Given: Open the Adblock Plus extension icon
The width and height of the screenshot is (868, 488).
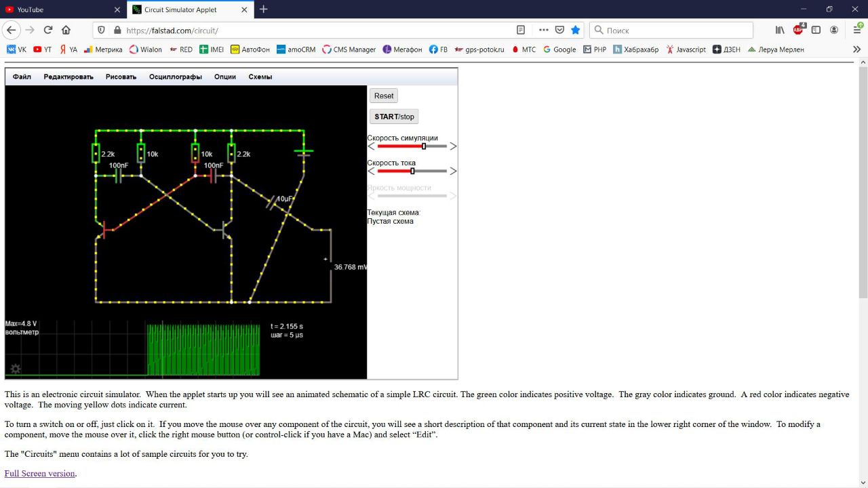Looking at the screenshot, I should [798, 30].
